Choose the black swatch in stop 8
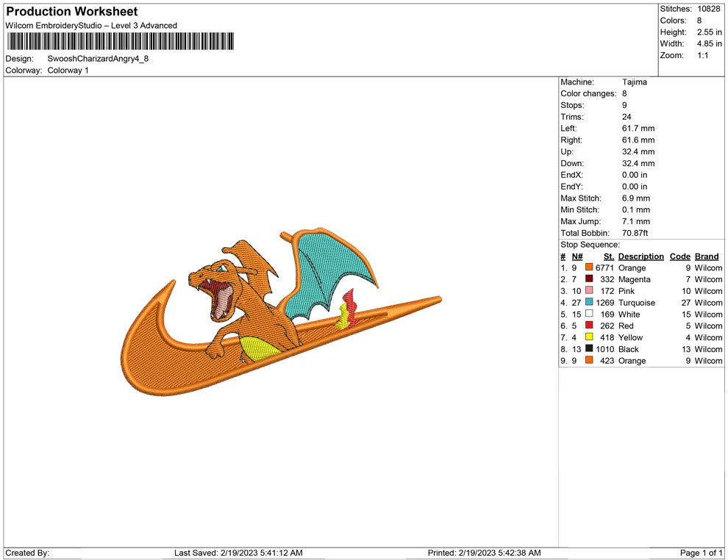The image size is (728, 560). [x=589, y=349]
